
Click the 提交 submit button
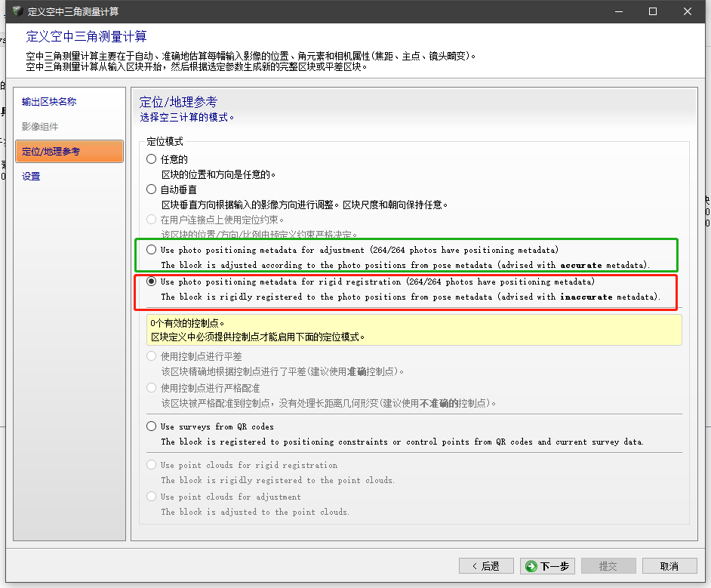tap(608, 566)
